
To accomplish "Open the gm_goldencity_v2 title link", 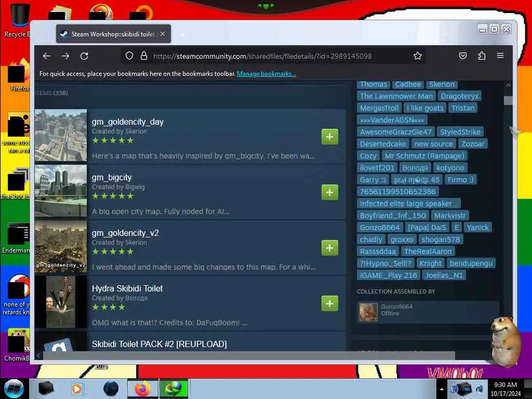I will (125, 233).
